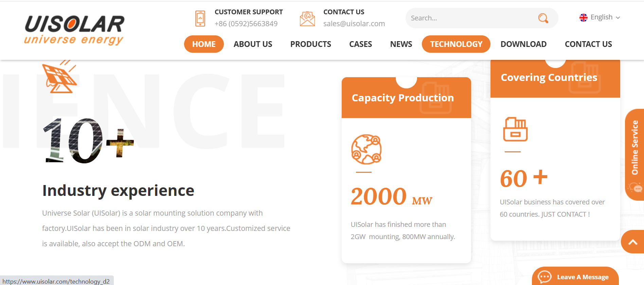Click the phone icon beside Customer Support
Screen dimensions: 644x285
(x=200, y=18)
